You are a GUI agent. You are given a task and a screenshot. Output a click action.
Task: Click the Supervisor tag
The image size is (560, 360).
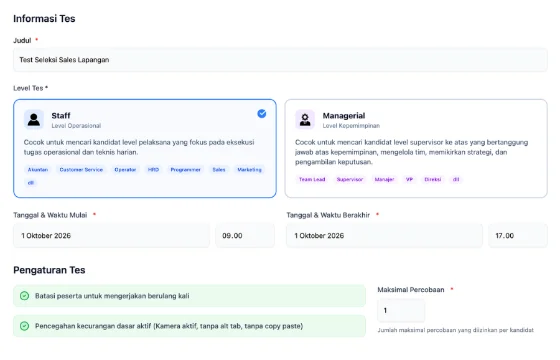(x=350, y=179)
